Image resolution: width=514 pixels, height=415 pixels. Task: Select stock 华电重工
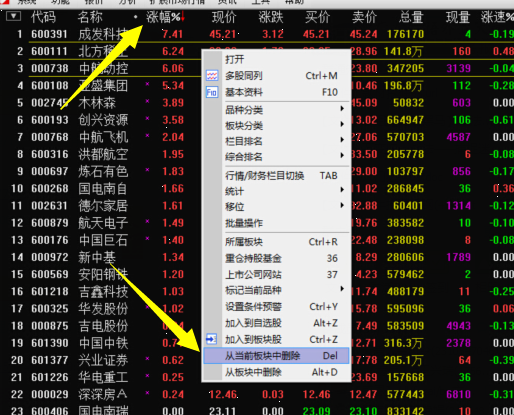[103, 377]
